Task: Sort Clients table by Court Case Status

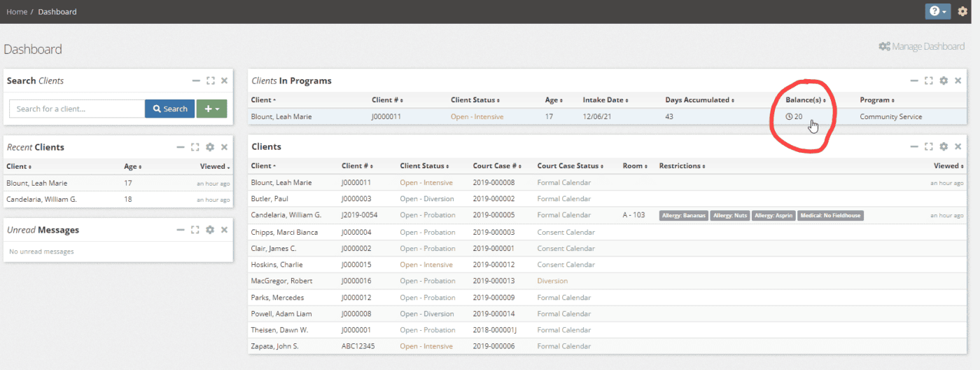Action: pos(568,166)
